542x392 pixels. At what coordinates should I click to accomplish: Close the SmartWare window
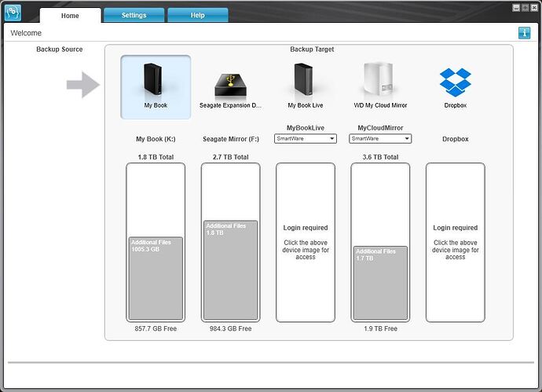(x=534, y=8)
